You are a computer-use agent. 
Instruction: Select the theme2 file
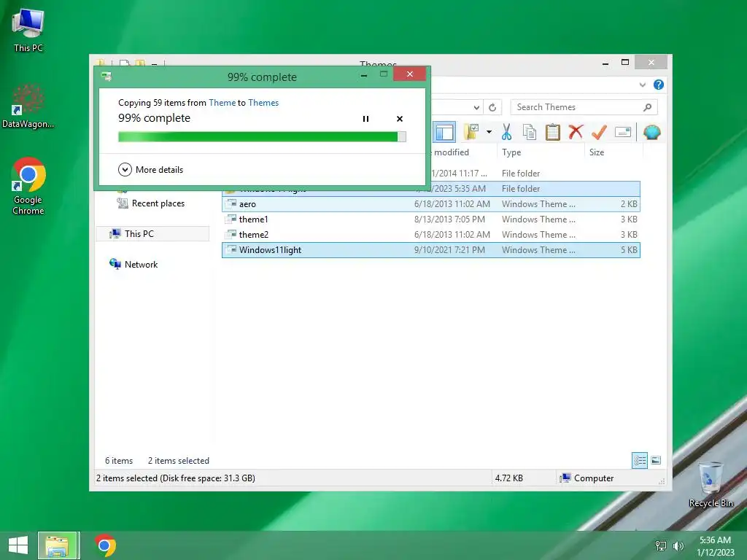(430, 234)
